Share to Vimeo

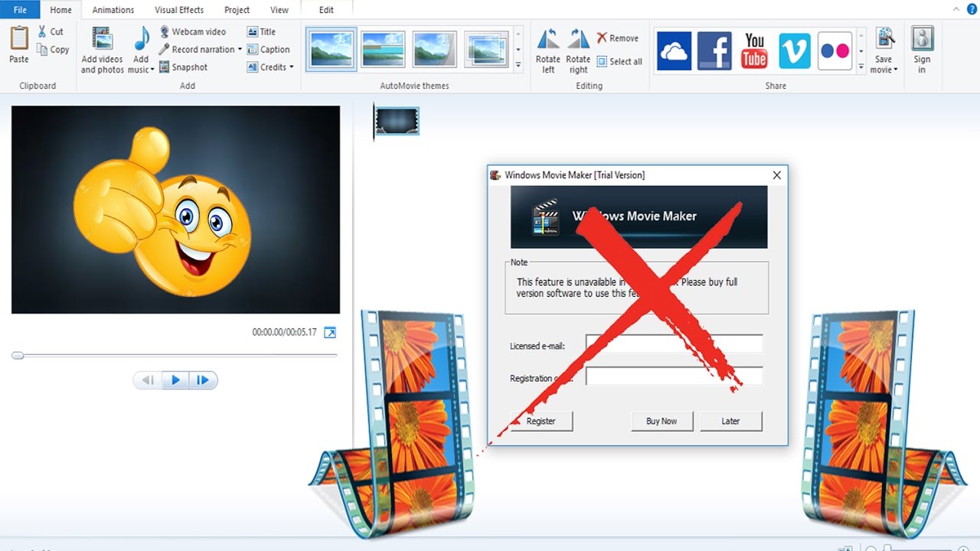[795, 51]
